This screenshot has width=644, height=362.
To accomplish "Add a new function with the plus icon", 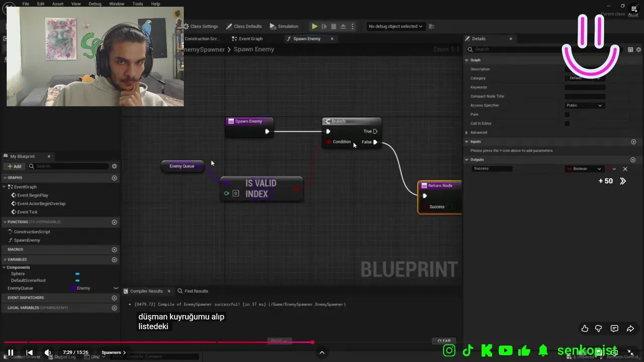I will click(x=114, y=222).
